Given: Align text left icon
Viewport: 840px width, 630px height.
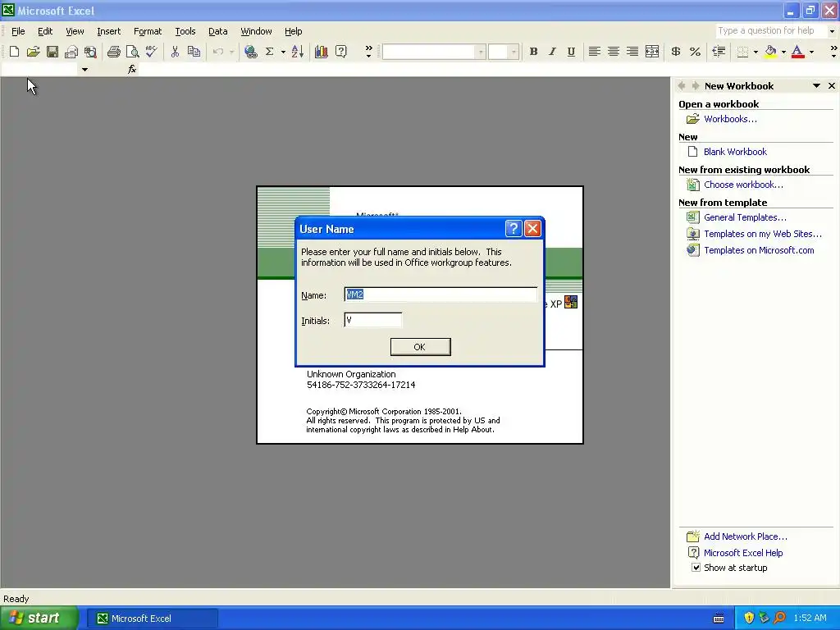Looking at the screenshot, I should pyautogui.click(x=594, y=52).
